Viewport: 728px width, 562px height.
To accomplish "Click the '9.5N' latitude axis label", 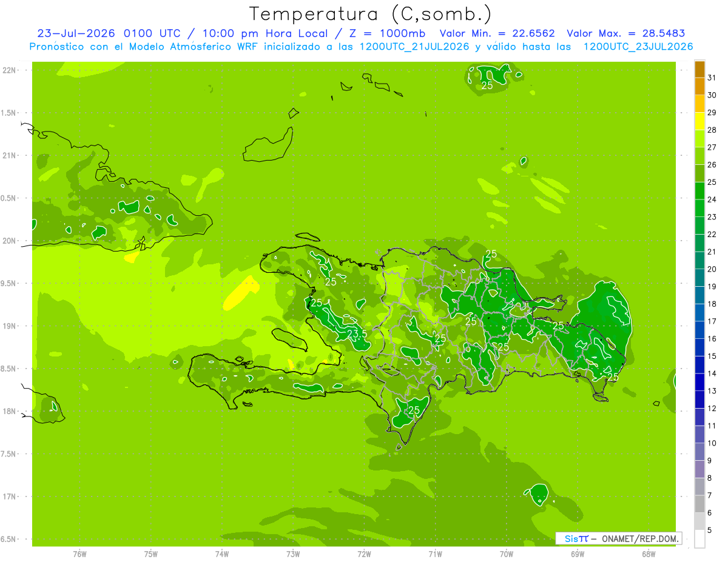I will tap(9, 284).
